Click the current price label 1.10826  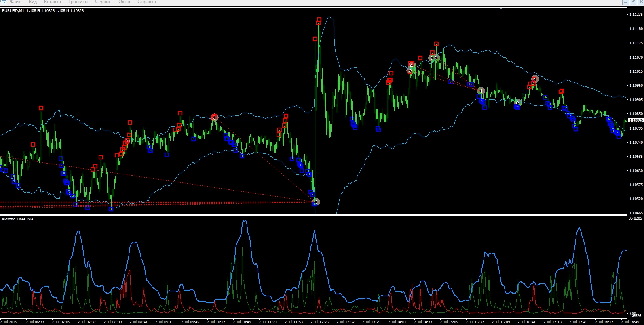(636, 120)
